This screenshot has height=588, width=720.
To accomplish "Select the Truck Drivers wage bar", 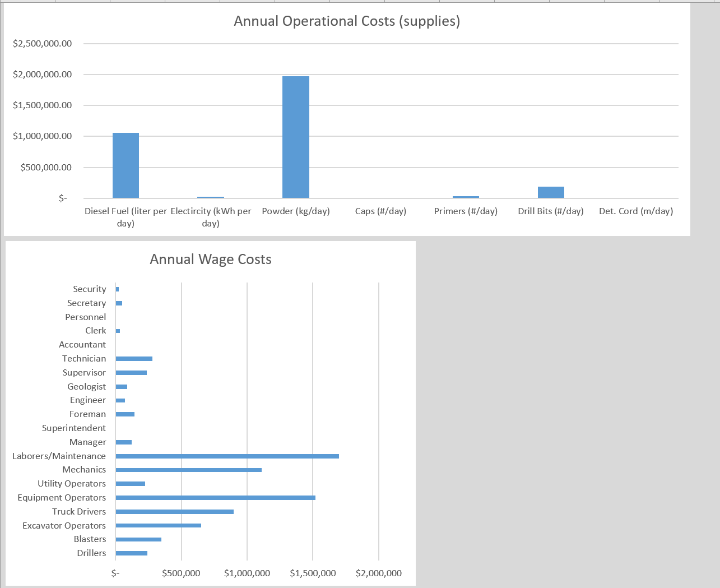I will coord(174,511).
